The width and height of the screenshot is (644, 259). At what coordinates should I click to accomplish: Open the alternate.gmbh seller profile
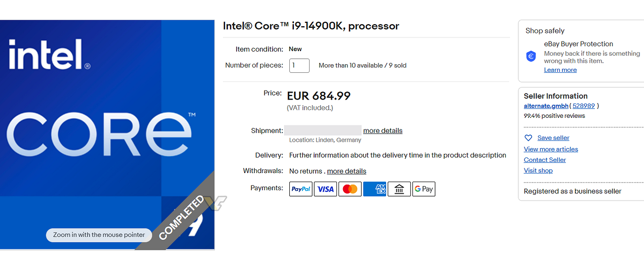(x=546, y=106)
